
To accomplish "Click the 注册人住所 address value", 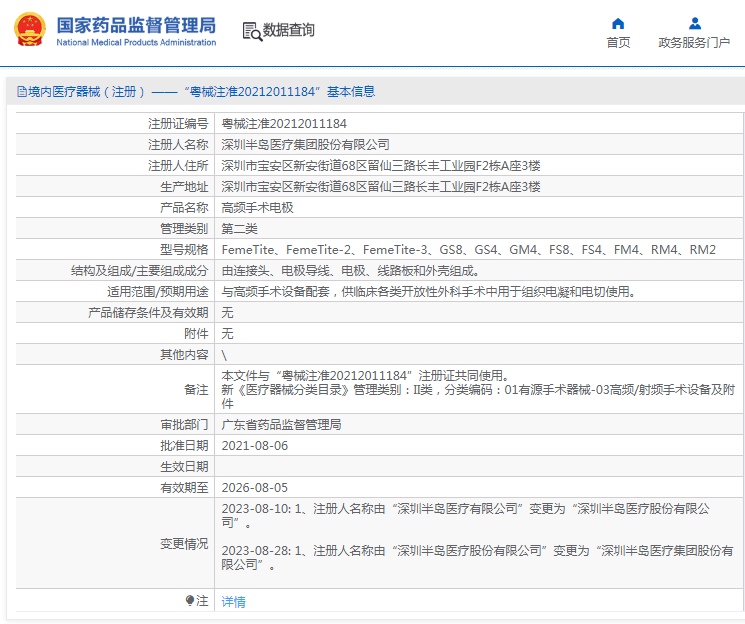I will (381, 165).
